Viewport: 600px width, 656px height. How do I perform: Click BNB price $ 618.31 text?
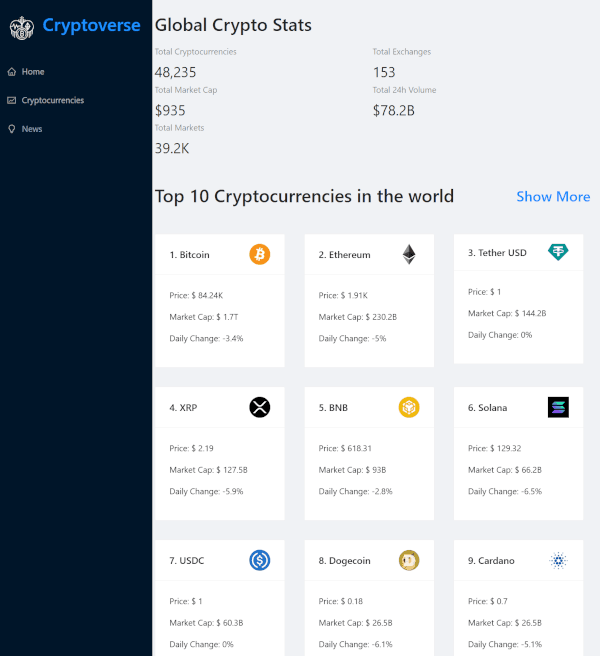point(345,448)
